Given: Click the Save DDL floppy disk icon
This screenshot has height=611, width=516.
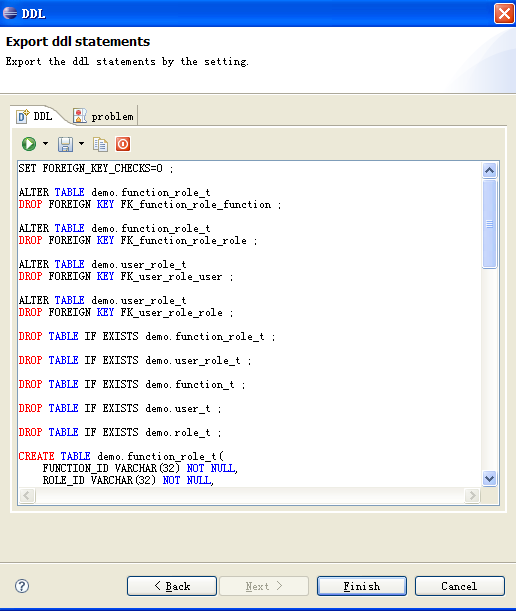Looking at the screenshot, I should [x=65, y=144].
